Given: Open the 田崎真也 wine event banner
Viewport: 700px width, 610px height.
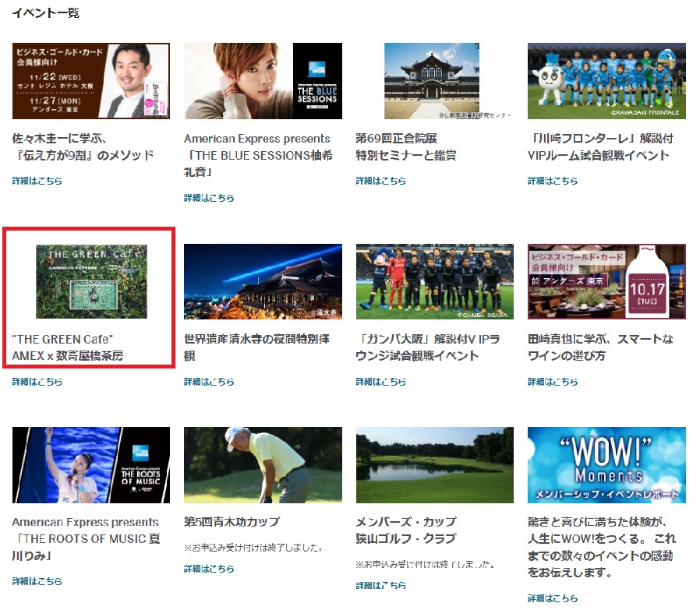Looking at the screenshot, I should tap(606, 281).
